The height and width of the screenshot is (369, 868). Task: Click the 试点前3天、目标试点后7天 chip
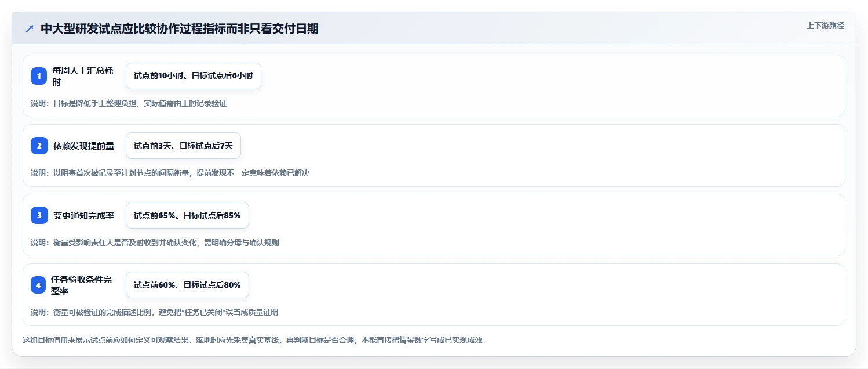[x=183, y=146]
